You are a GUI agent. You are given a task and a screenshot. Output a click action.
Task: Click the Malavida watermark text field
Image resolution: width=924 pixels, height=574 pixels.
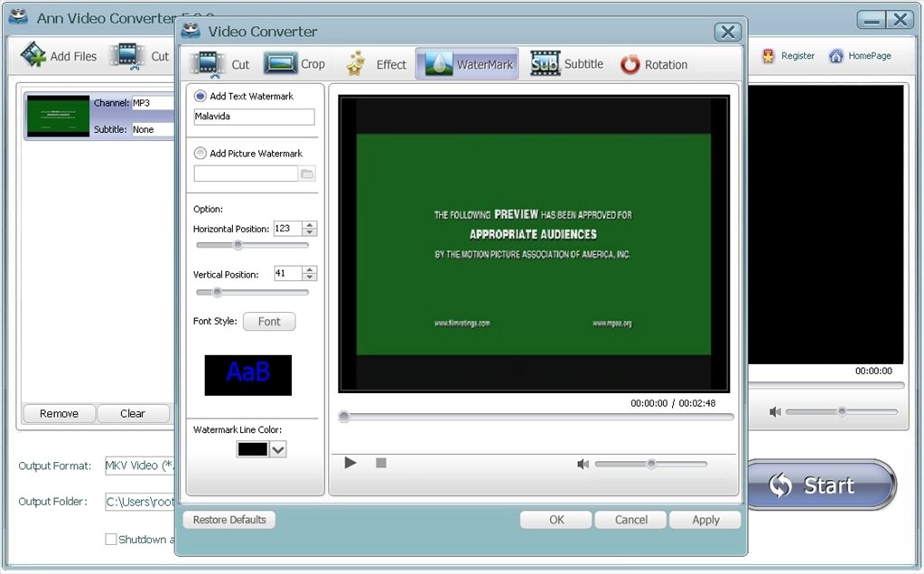point(254,117)
